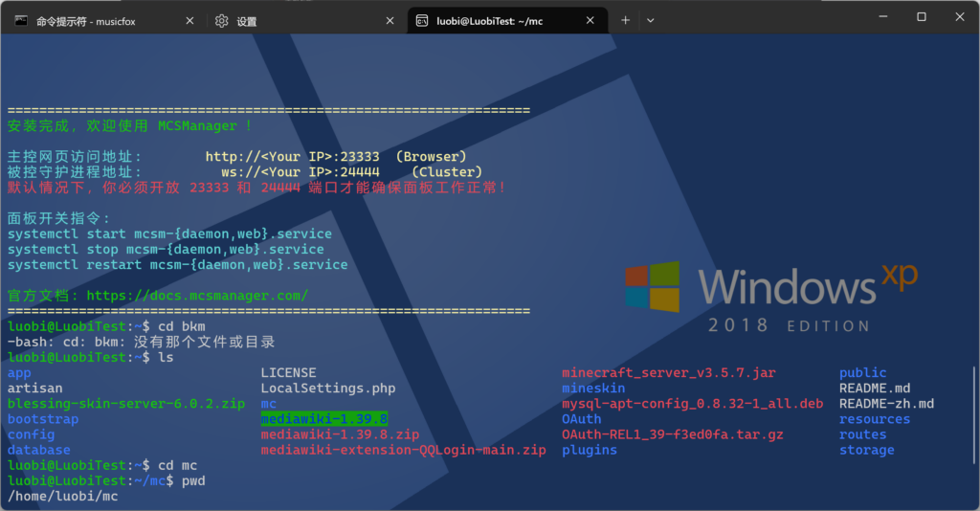The width and height of the screenshot is (980, 511).
Task: Open a new tab with plus button
Action: (x=625, y=20)
